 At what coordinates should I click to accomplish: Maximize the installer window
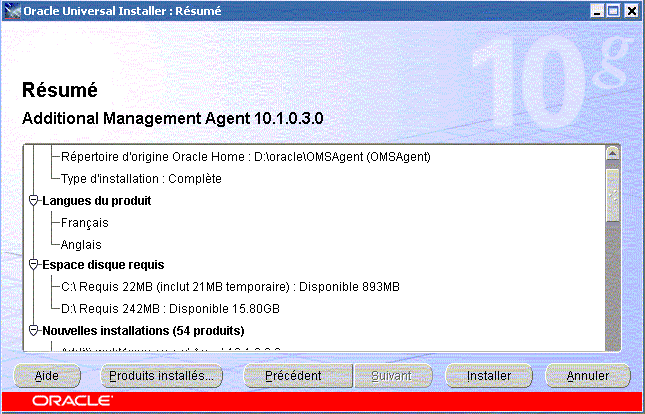click(x=613, y=10)
